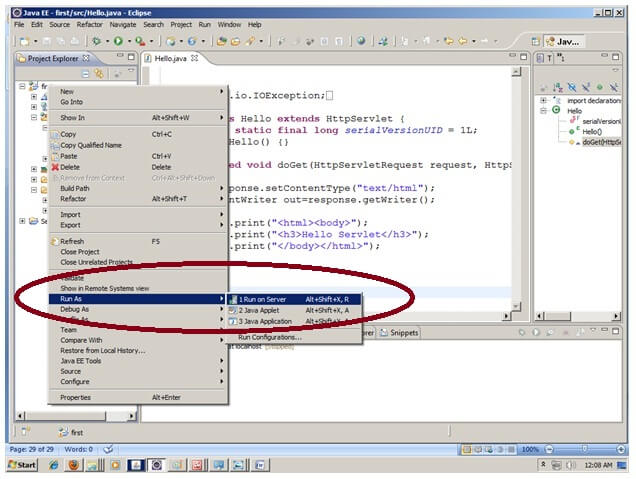Click the Windows Start button
Screen dimensions: 636x479
coord(22,464)
